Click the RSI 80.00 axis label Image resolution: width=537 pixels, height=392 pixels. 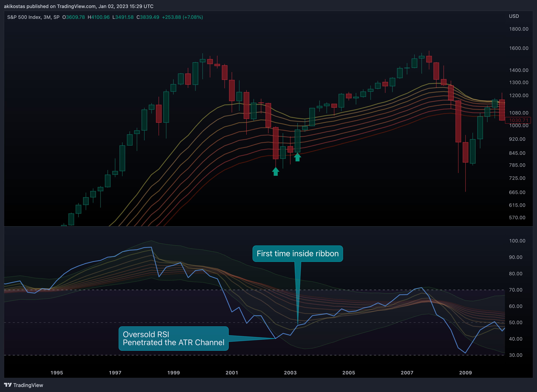[516, 274]
